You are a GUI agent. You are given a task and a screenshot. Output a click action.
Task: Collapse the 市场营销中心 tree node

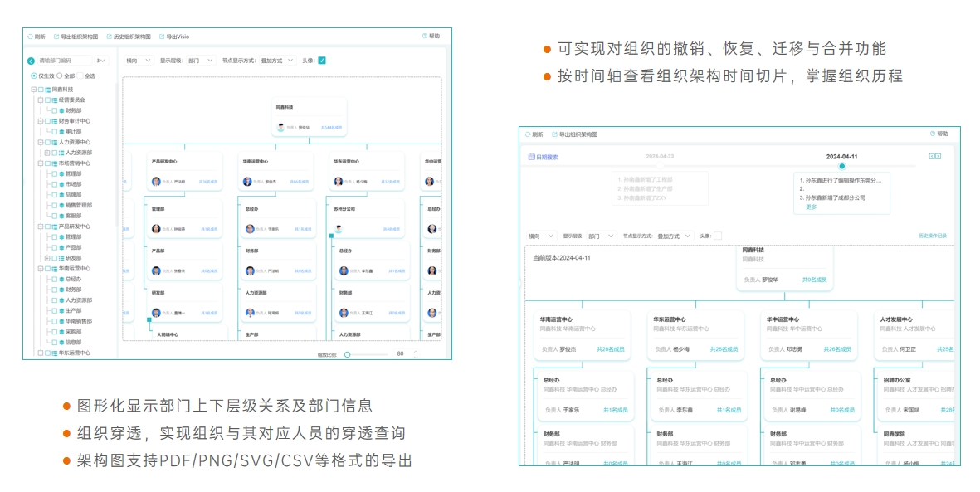[41, 163]
